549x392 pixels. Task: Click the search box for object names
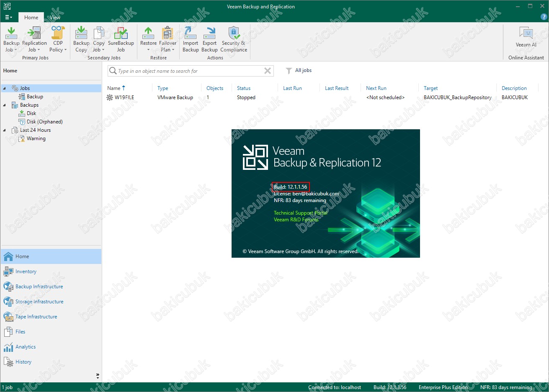point(191,71)
